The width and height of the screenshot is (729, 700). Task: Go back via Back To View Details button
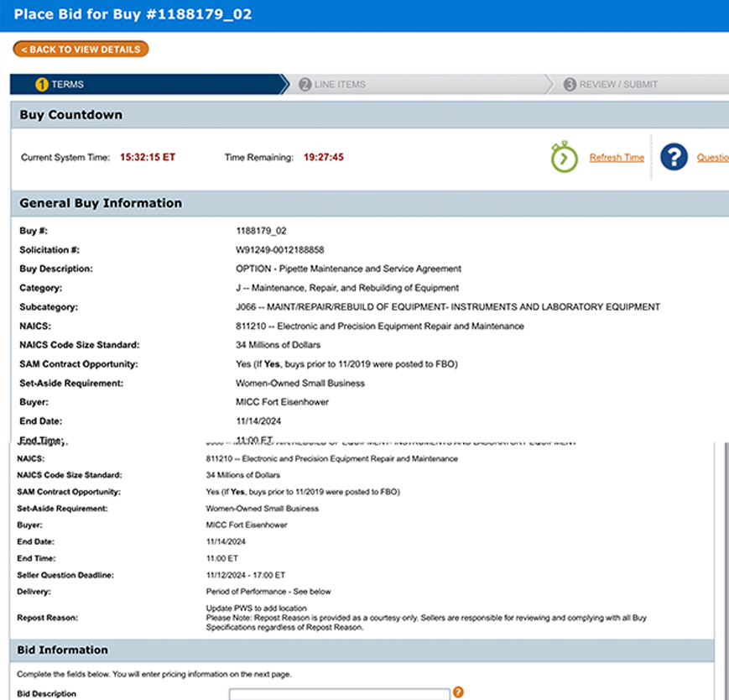click(x=81, y=50)
